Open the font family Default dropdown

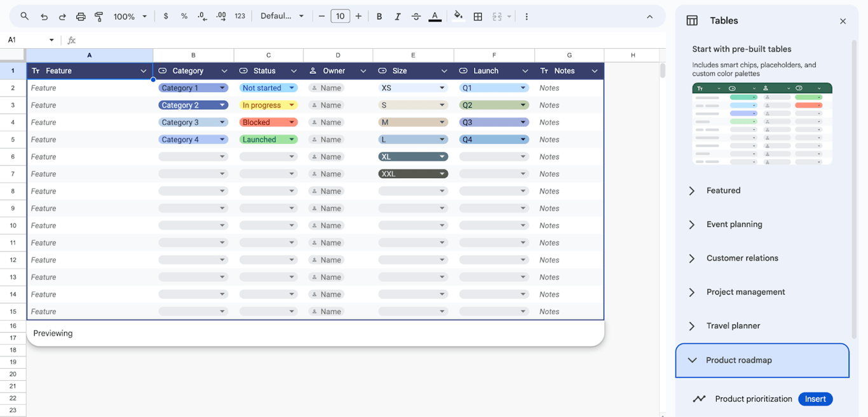(282, 17)
